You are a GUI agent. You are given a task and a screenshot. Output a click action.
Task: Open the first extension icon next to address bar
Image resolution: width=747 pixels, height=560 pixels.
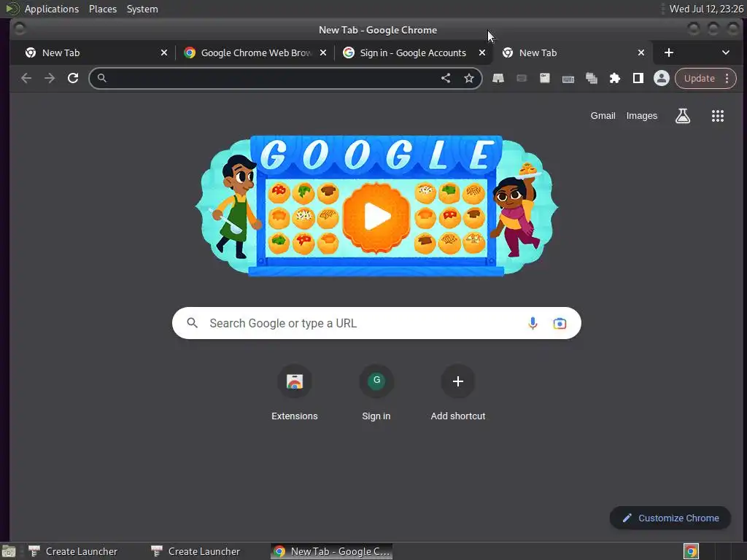click(498, 78)
